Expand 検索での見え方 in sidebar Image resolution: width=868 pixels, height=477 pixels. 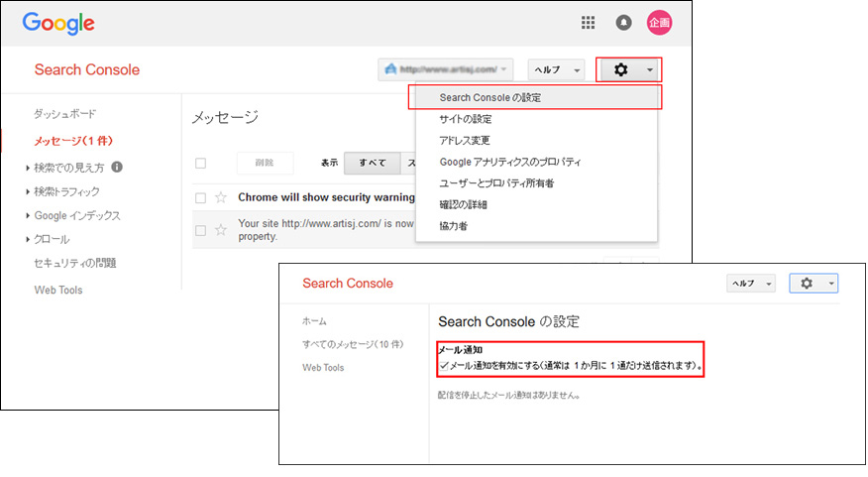[x=28, y=168]
